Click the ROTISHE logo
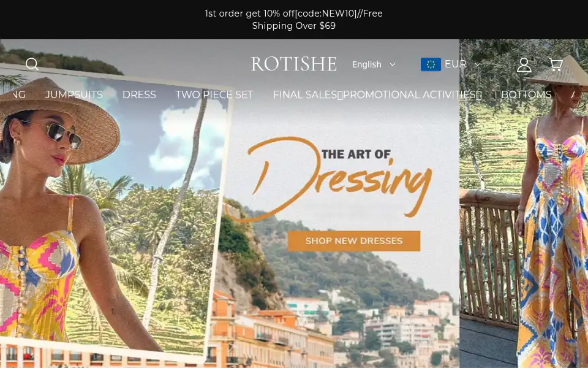 (293, 64)
